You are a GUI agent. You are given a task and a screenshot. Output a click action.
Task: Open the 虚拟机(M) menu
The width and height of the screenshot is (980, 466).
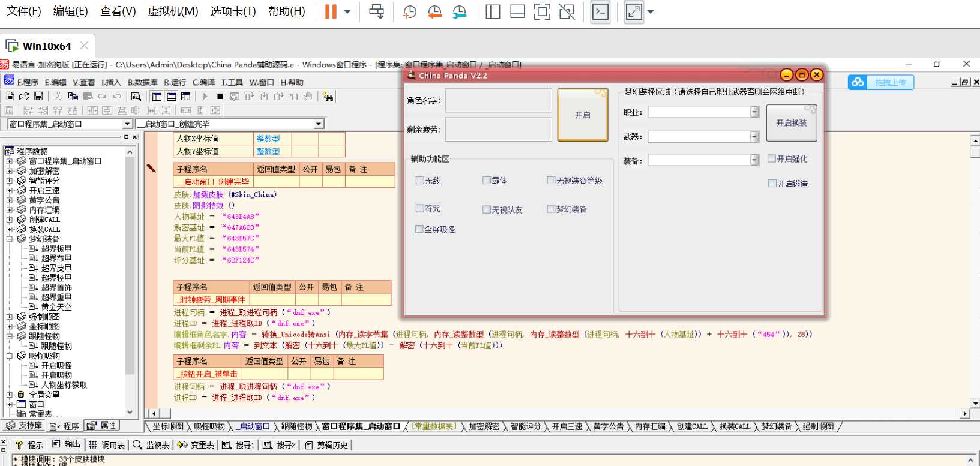[x=173, y=11]
